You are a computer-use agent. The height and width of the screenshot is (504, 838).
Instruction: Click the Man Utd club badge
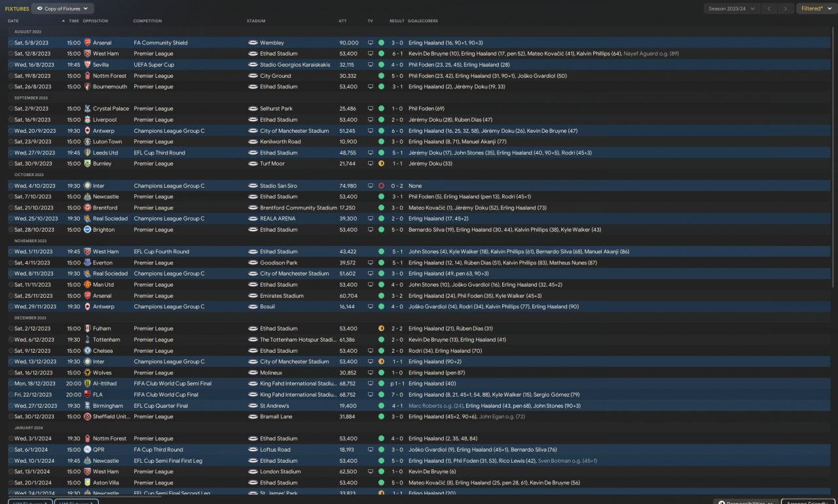click(x=88, y=285)
